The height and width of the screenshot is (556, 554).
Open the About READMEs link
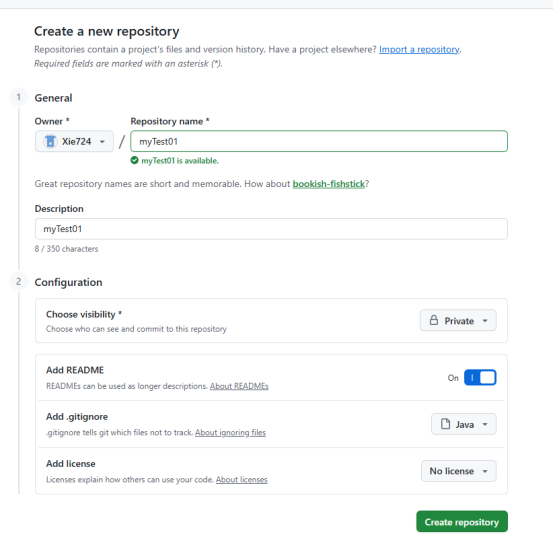coord(239,386)
